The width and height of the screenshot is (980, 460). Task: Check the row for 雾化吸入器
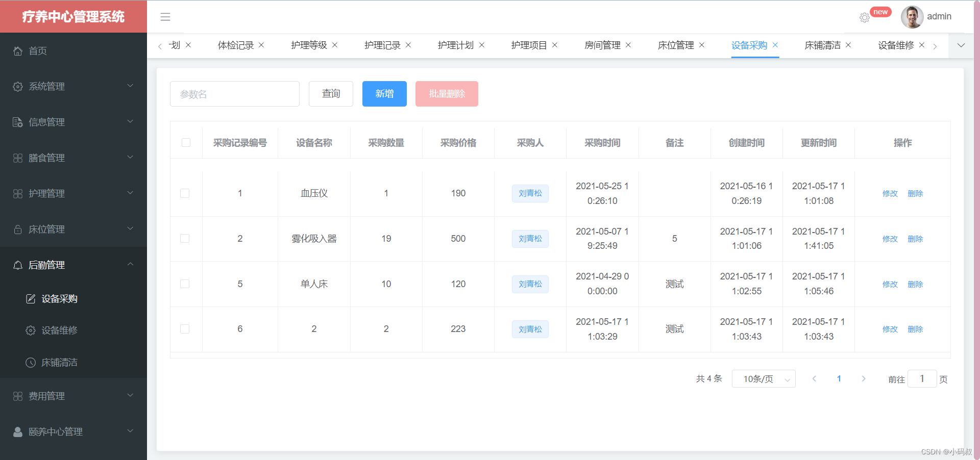point(185,239)
